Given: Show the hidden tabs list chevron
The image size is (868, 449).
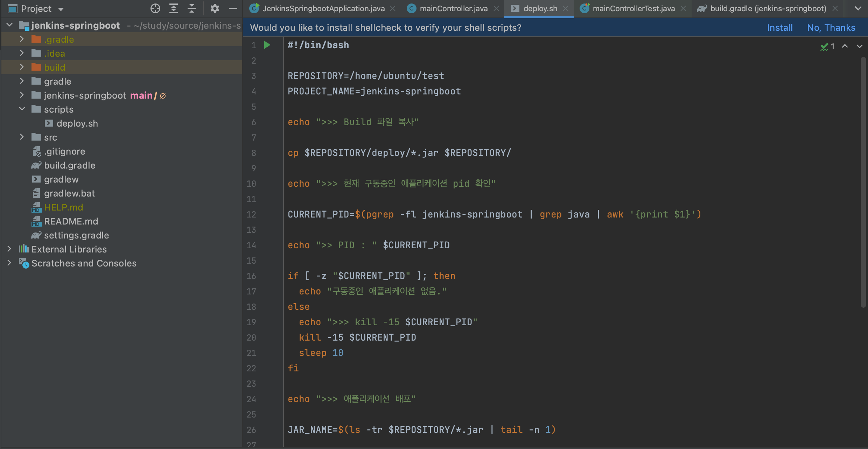Looking at the screenshot, I should coord(858,8).
